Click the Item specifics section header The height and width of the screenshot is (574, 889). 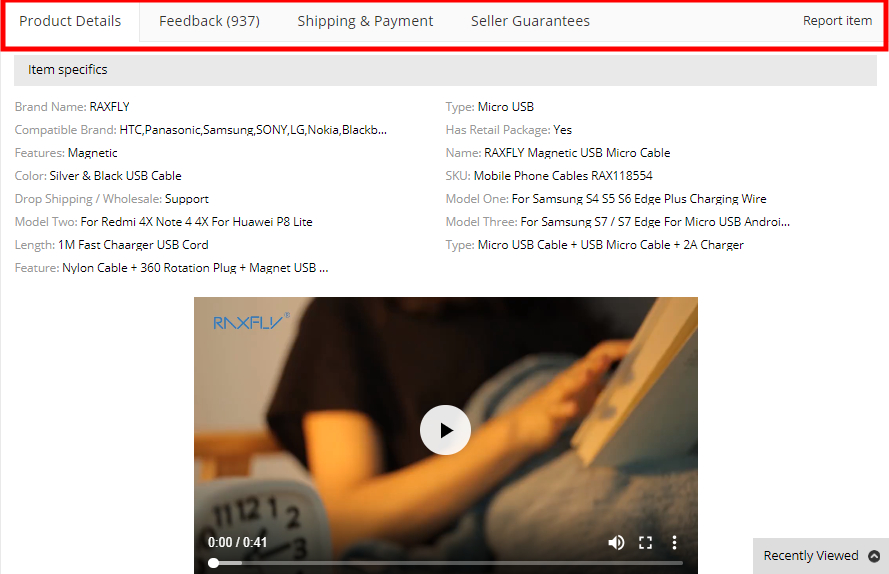[x=445, y=70]
